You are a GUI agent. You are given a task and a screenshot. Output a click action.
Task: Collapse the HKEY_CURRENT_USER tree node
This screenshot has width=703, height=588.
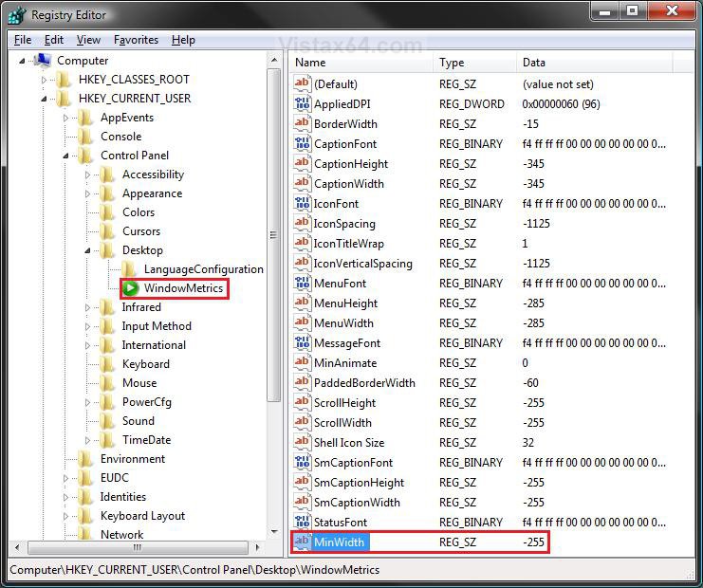[x=45, y=99]
